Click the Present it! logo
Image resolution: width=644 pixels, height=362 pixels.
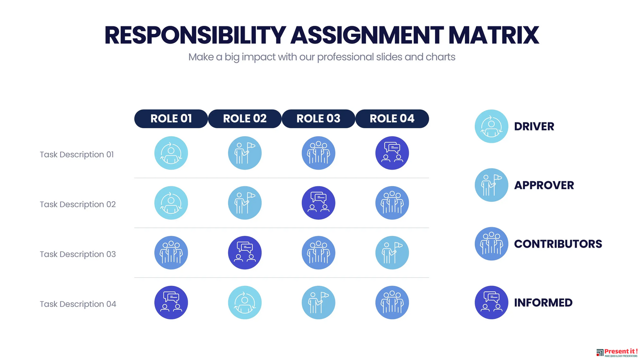617,353
